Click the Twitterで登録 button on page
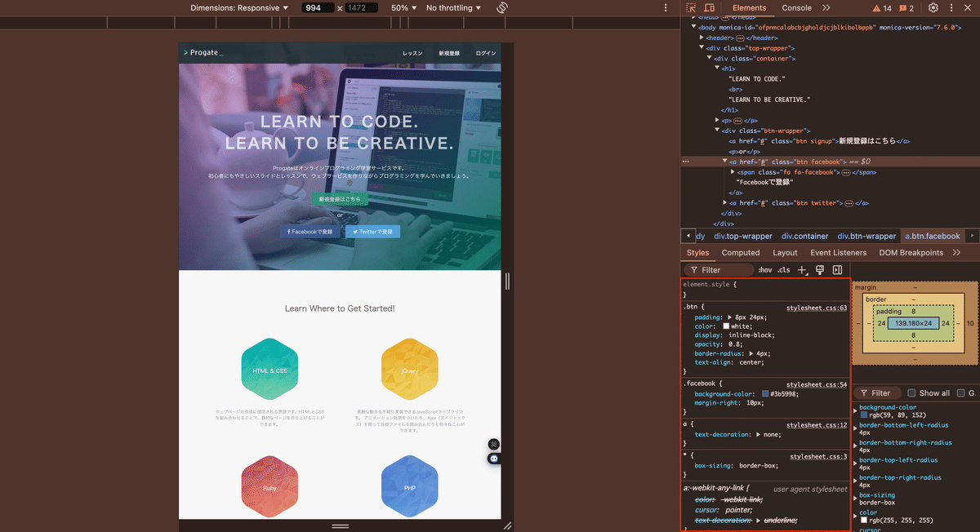This screenshot has width=980, height=532. pyautogui.click(x=372, y=232)
